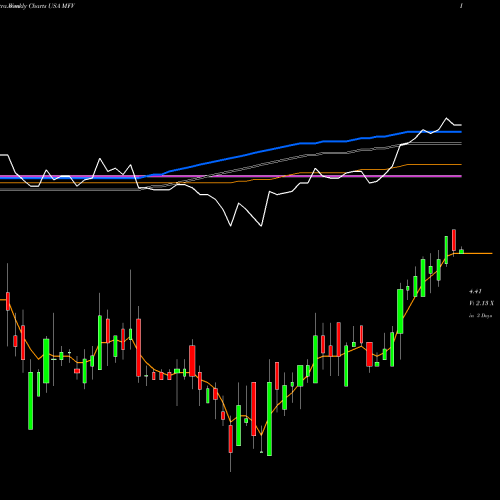The height and width of the screenshot is (500, 500).
Task: Click the magenta horizontal line in upper panel
Action: click(231, 176)
